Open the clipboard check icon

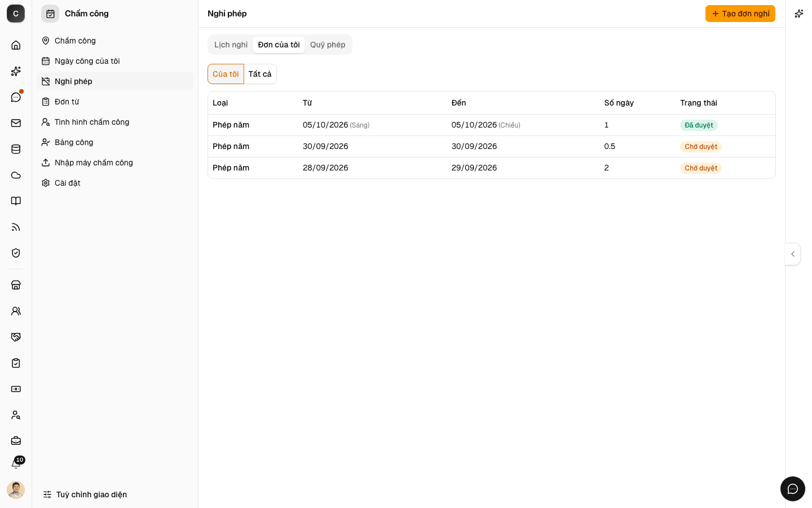click(x=16, y=363)
